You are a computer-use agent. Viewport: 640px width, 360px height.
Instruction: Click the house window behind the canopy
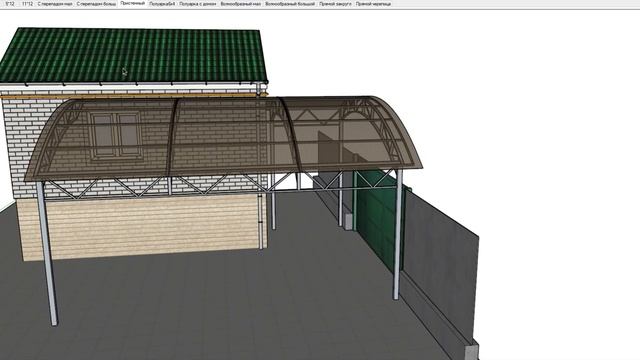(116, 136)
